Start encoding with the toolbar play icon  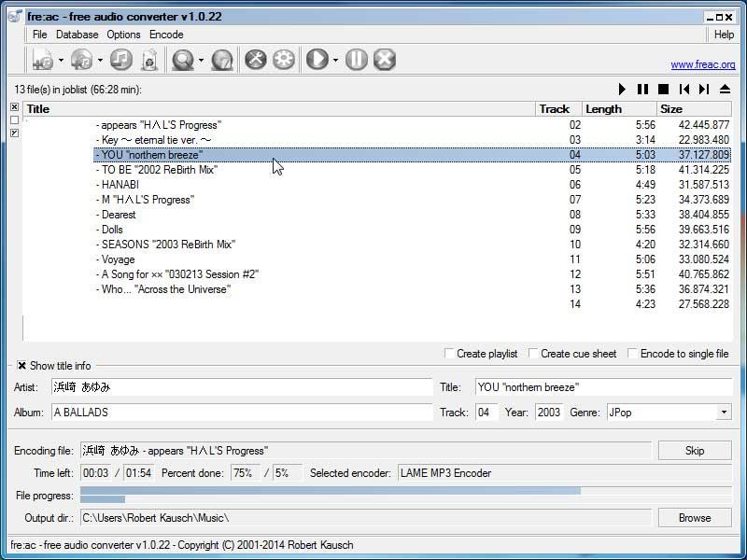click(317, 60)
